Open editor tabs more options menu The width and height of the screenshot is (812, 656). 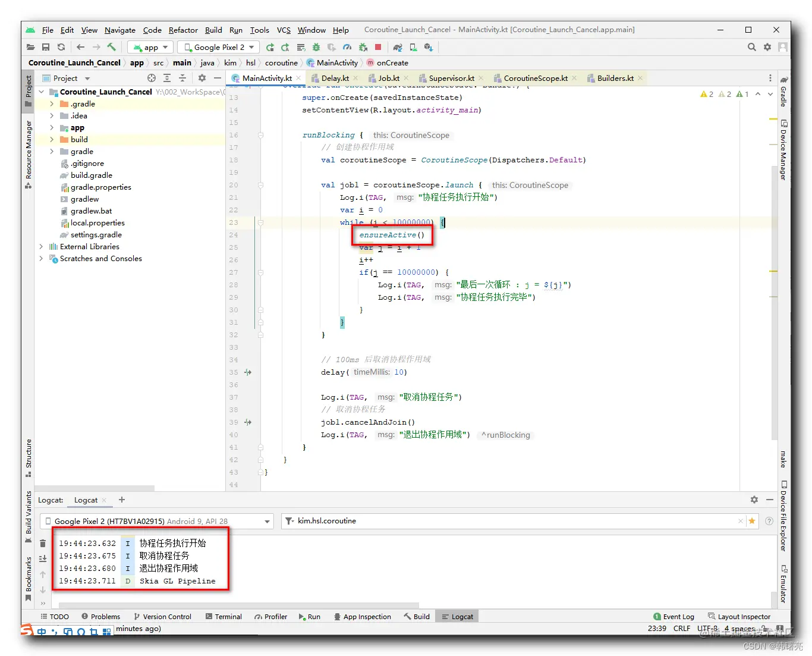click(770, 78)
